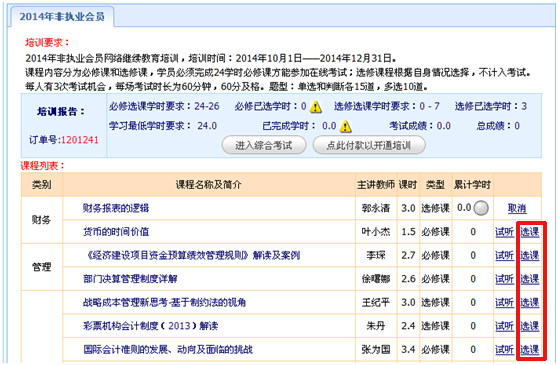558x365 pixels.
Task: Click 试听 for 部门决算管理制度详解
Action: [504, 279]
